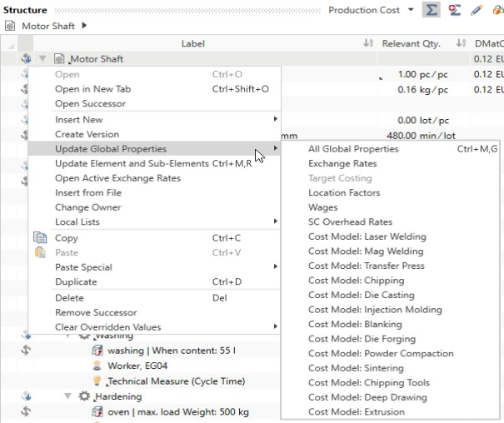Choose Exchange Rates in submenu

[x=342, y=164]
